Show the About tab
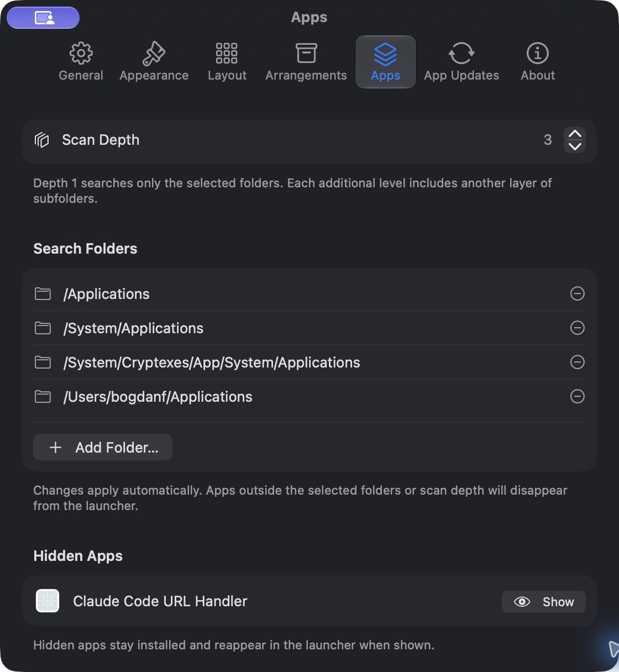 [x=537, y=62]
